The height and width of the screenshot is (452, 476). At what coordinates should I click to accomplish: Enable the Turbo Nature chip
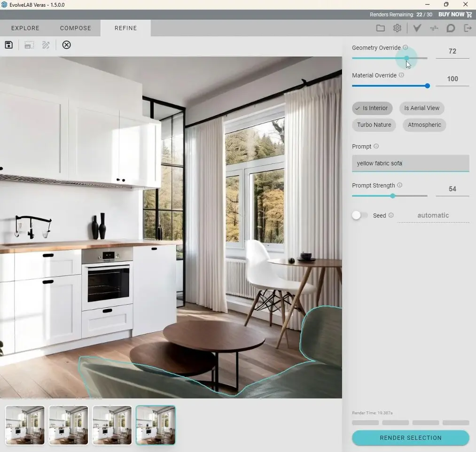[374, 125]
